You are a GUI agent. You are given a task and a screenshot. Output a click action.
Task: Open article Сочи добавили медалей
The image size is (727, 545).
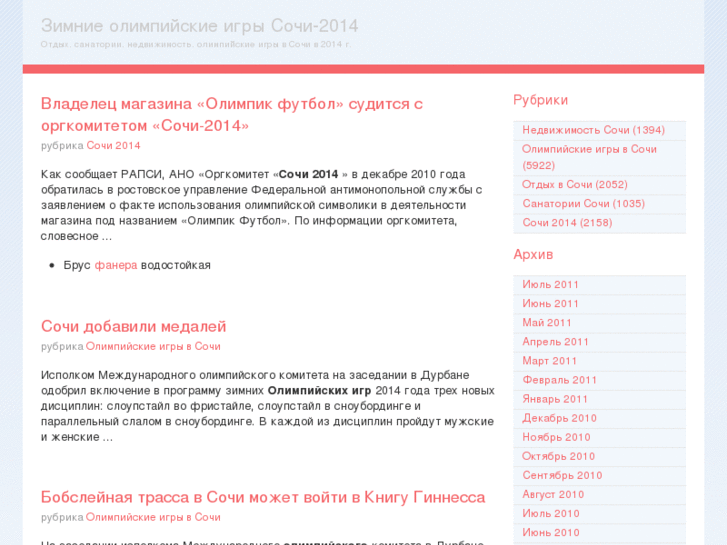[134, 327]
